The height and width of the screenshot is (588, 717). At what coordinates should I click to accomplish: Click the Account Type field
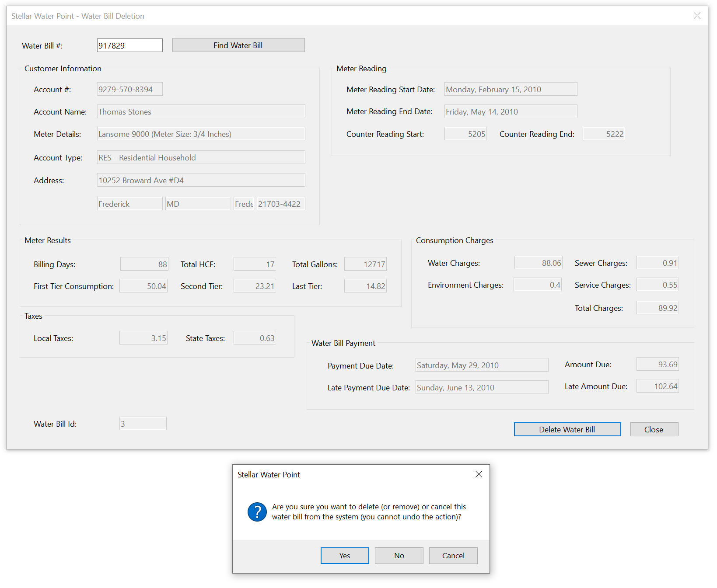(x=201, y=157)
